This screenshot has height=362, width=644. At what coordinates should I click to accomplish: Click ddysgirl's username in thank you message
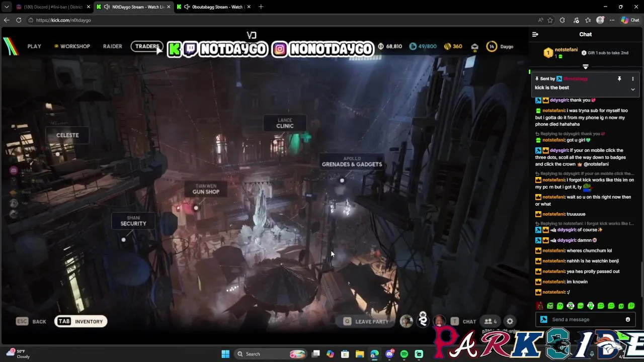558,100
